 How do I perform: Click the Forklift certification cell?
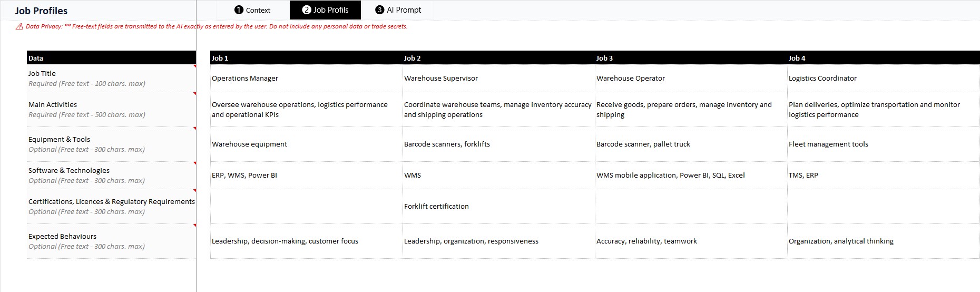(x=498, y=207)
